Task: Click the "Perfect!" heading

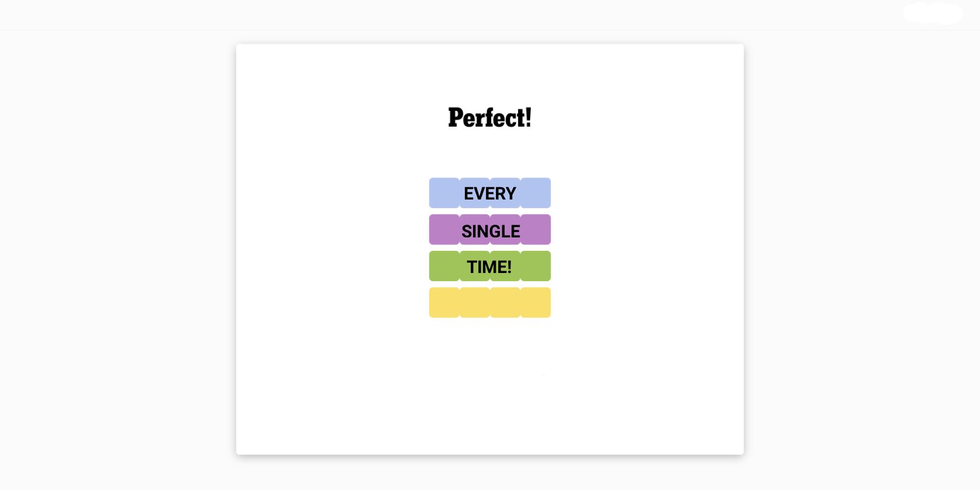Action: point(490,117)
